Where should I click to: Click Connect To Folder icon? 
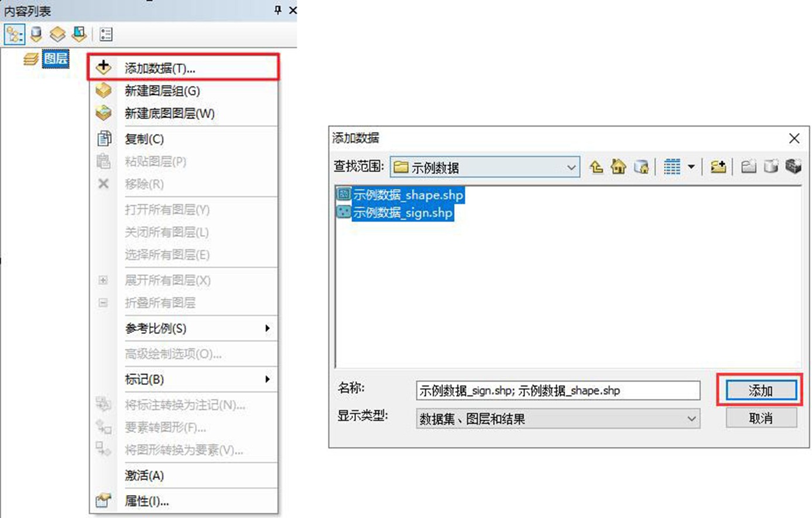pos(718,167)
